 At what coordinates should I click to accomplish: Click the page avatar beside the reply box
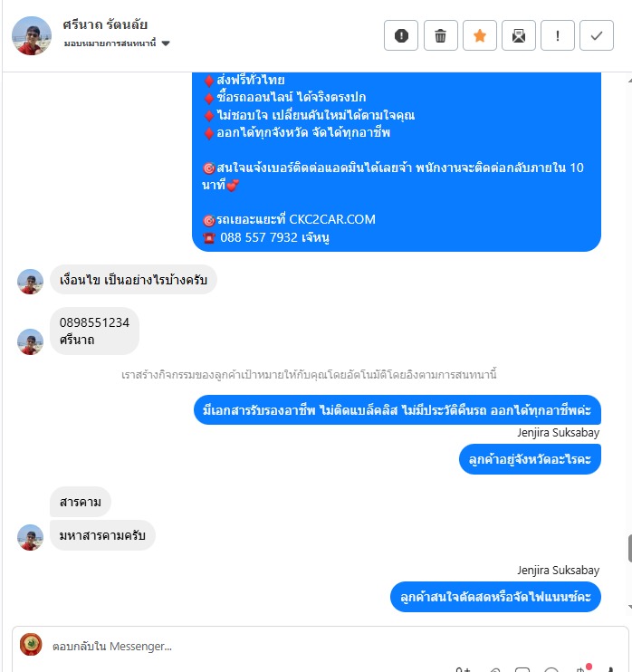pos(31,644)
